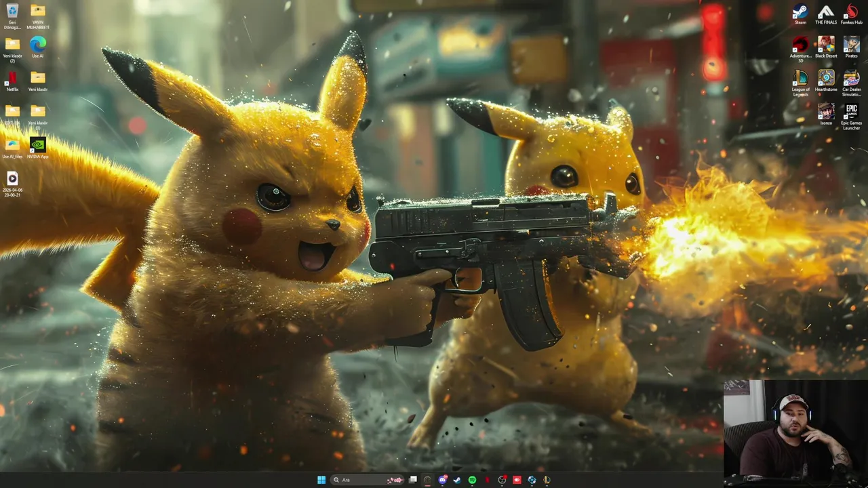This screenshot has height=488, width=868.
Task: Open the Netflix desktop shortcut
Action: point(12,81)
